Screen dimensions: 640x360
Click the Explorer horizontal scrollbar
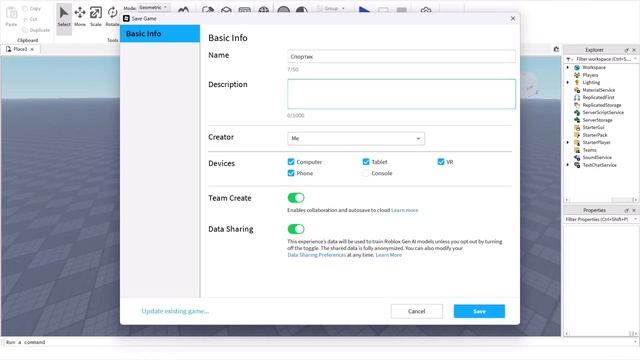[x=600, y=200]
